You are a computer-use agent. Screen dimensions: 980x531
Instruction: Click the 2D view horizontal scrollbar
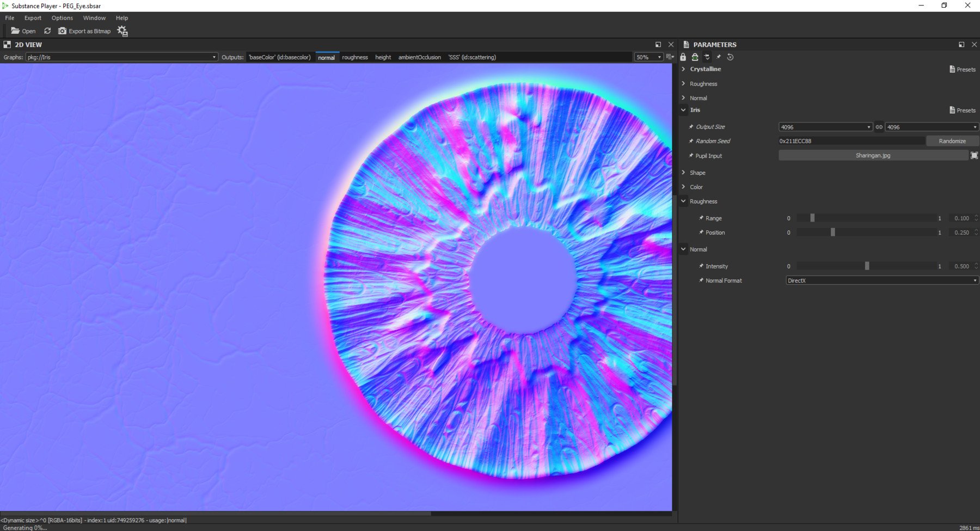216,513
